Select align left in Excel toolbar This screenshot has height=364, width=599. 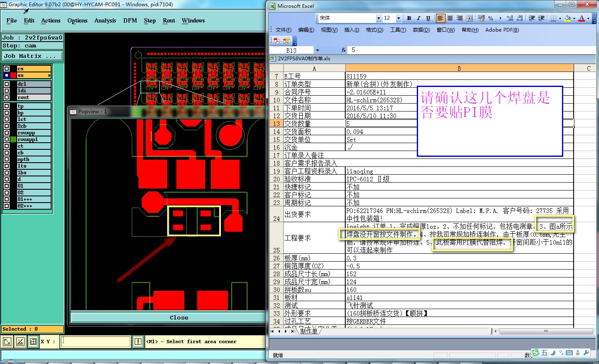point(441,18)
